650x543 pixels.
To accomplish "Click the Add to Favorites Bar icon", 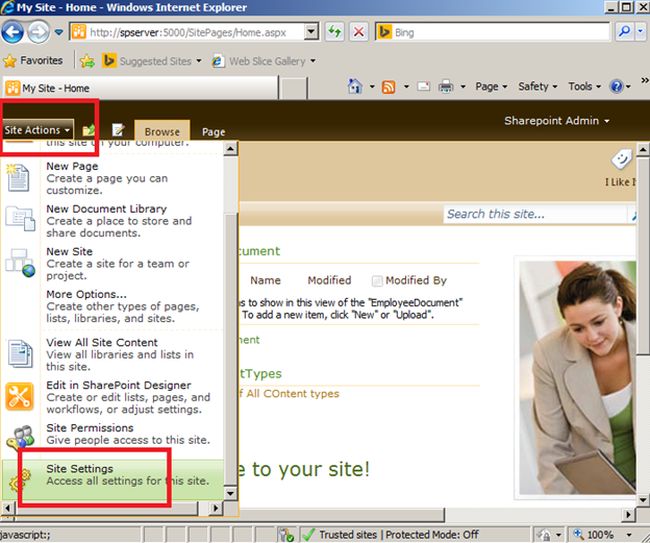I will coord(87,61).
